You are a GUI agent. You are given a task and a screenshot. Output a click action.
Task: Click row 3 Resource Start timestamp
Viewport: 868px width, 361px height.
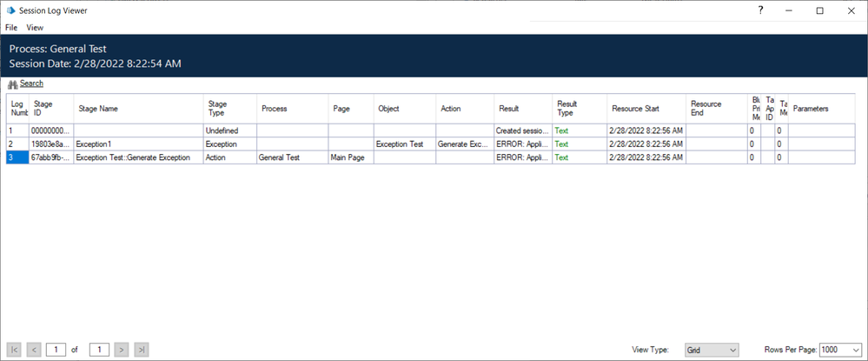pos(646,157)
